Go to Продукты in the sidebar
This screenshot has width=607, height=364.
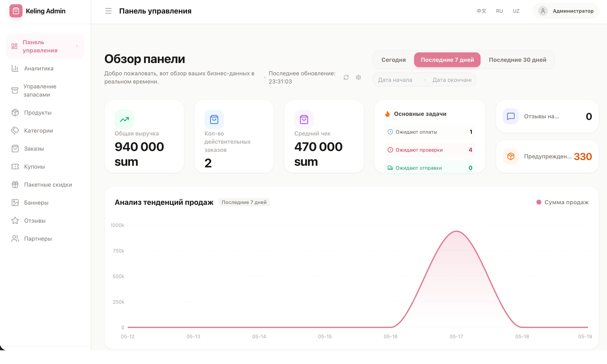(45, 113)
